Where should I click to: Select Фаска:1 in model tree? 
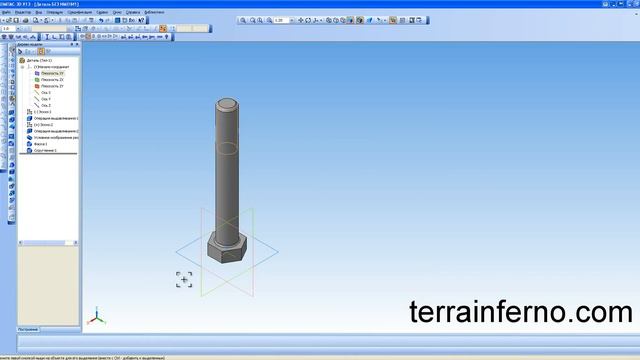click(x=40, y=144)
